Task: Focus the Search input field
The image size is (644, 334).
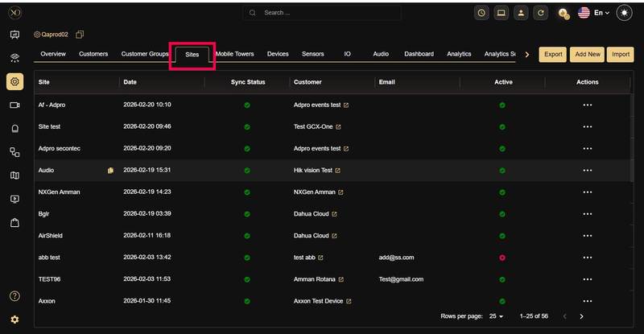Action: [x=321, y=13]
